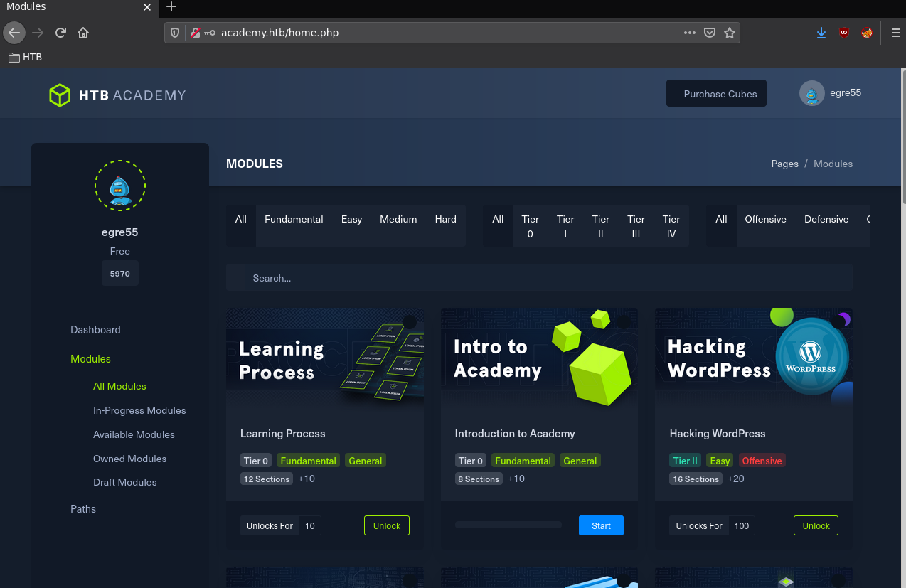Open Modules in the sidebar

click(x=90, y=359)
